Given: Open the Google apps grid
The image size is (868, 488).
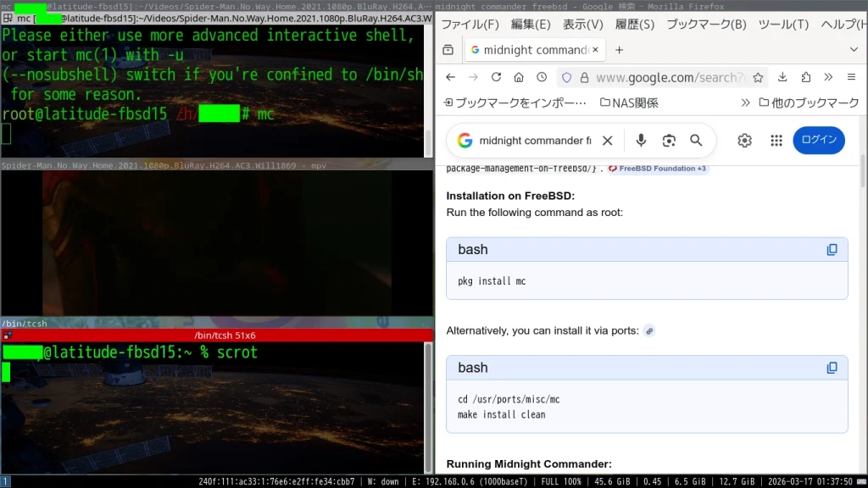Looking at the screenshot, I should pyautogui.click(x=776, y=141).
